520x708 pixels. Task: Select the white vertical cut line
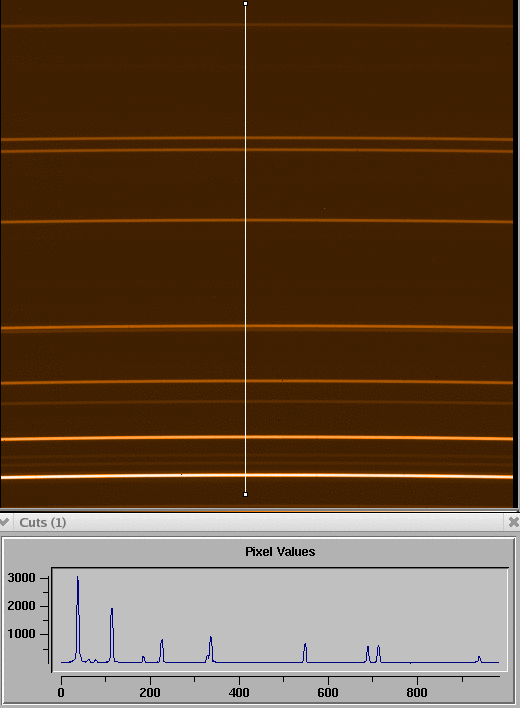tap(246, 248)
